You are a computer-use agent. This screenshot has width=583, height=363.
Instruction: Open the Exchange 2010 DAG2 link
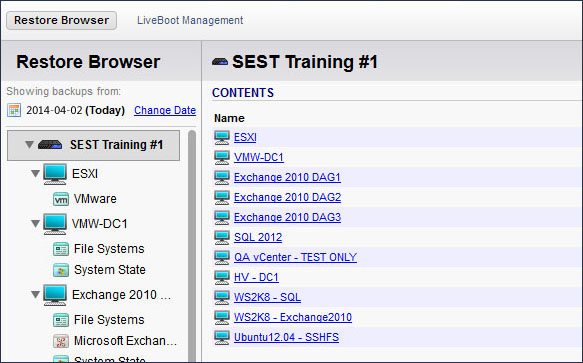click(x=287, y=197)
